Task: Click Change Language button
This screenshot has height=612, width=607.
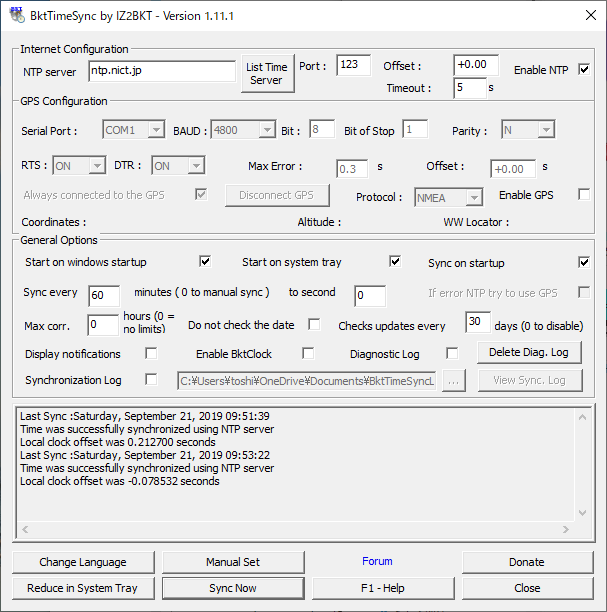Action: tap(83, 562)
